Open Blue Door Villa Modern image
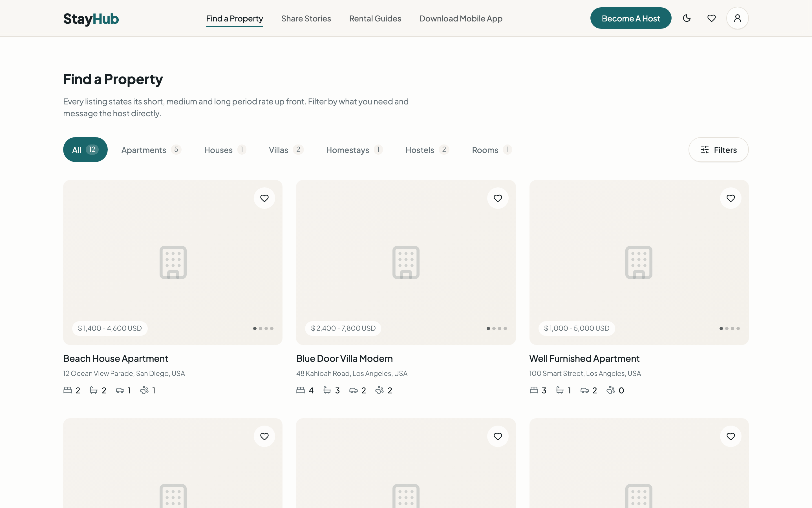 click(x=406, y=262)
